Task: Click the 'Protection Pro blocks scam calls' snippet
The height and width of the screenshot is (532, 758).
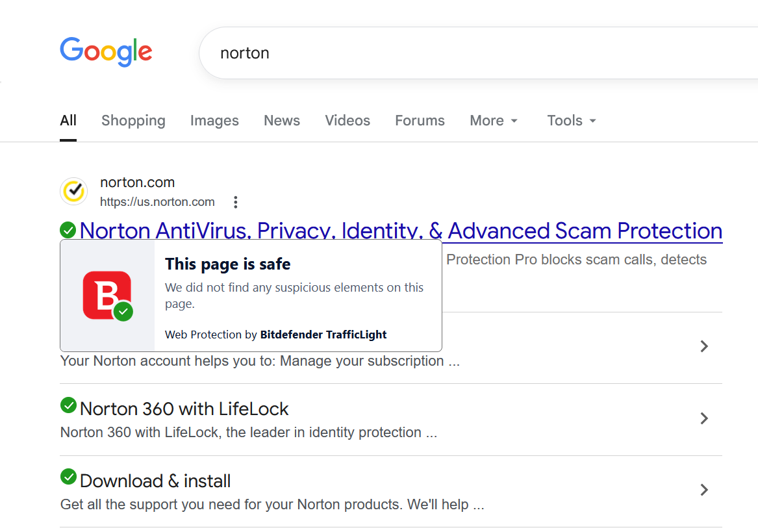Action: pos(576,260)
